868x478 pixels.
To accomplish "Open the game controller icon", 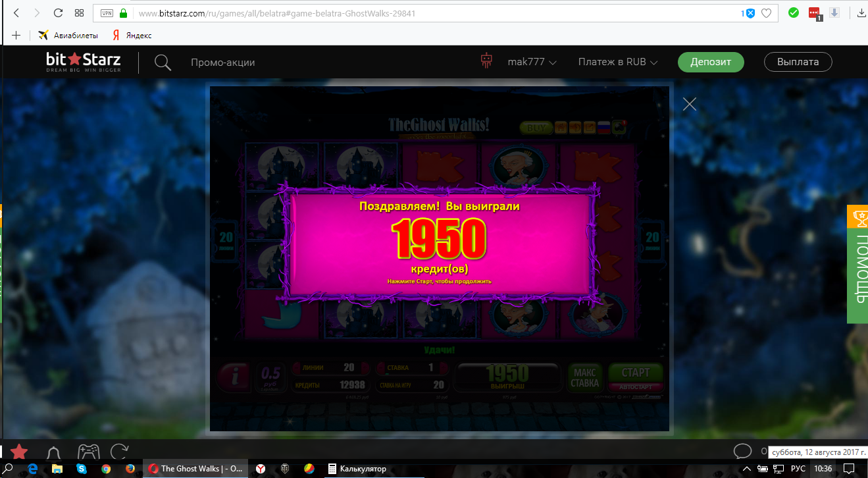I will (89, 452).
